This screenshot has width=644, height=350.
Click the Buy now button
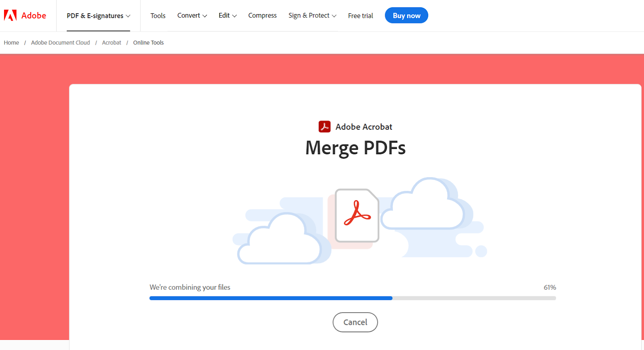pyautogui.click(x=407, y=15)
